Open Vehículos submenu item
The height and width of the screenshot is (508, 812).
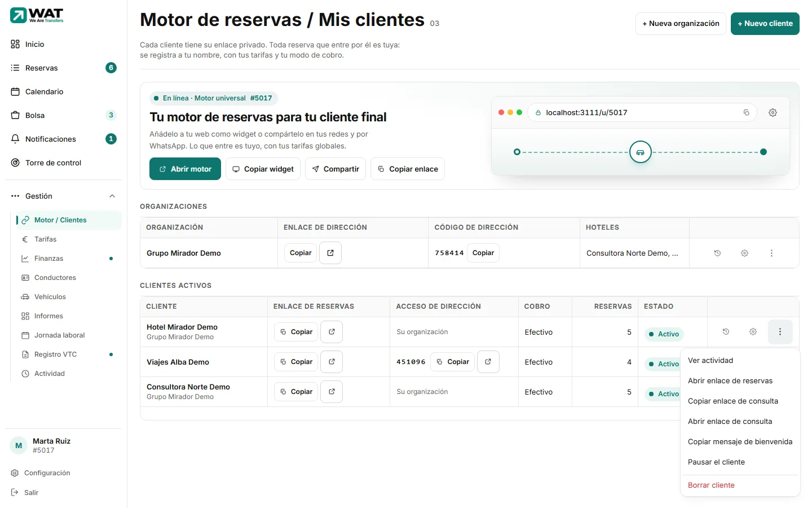point(69,297)
